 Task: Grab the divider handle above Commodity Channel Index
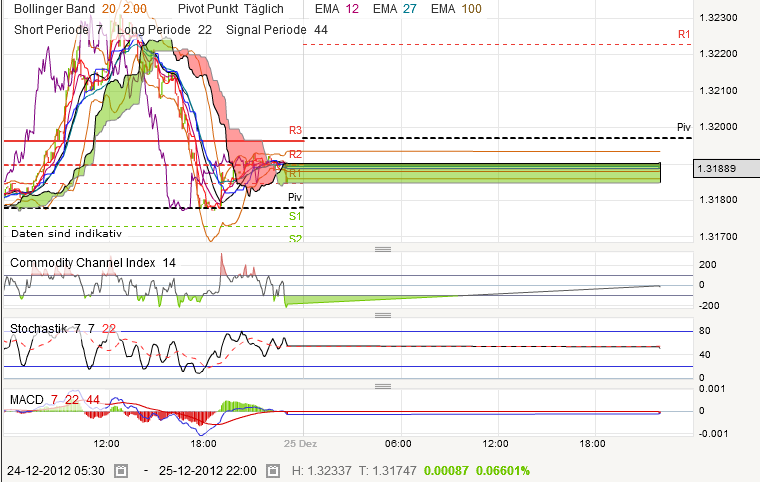(383, 249)
